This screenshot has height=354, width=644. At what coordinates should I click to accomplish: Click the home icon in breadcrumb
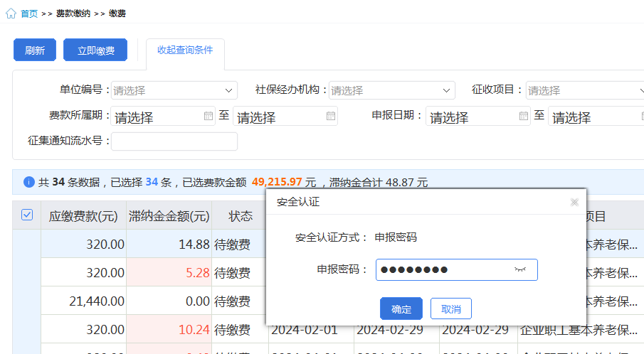[x=11, y=14]
